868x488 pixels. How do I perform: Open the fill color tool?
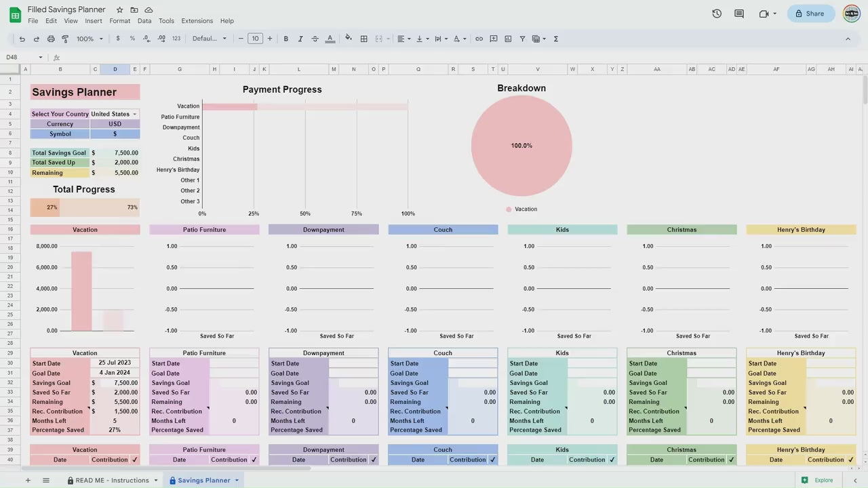click(349, 39)
